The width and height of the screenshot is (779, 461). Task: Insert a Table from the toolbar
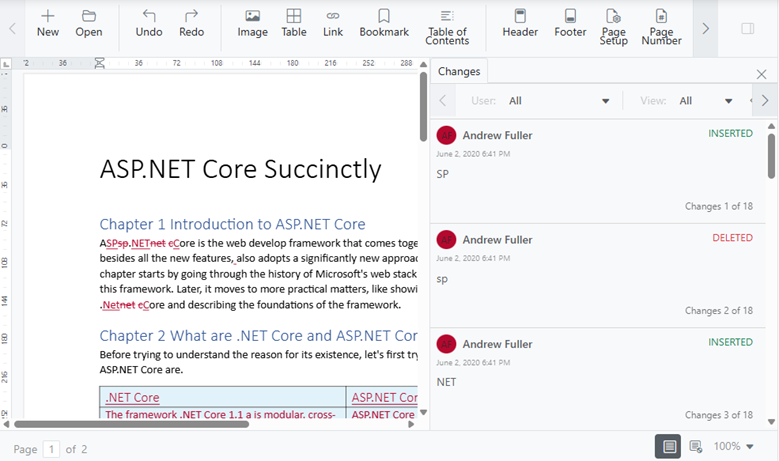point(294,23)
